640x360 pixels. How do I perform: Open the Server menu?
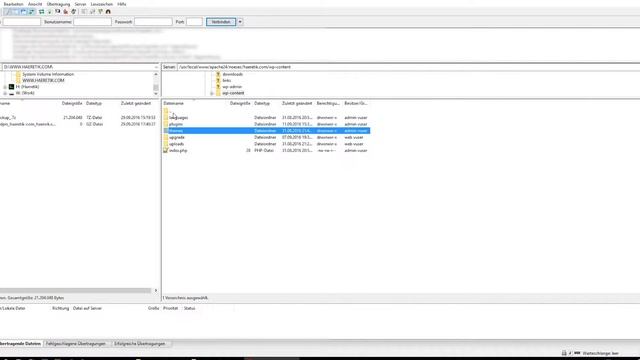(x=80, y=4)
